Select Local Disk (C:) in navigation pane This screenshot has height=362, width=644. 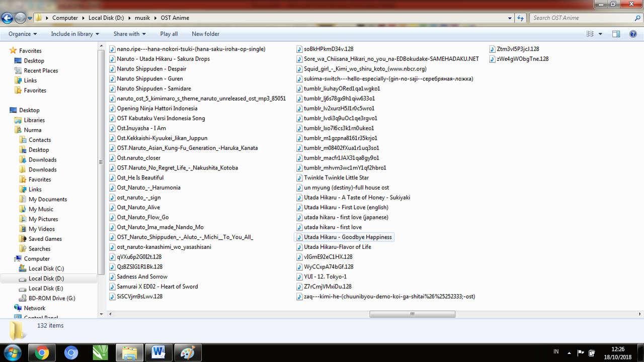coord(46,268)
